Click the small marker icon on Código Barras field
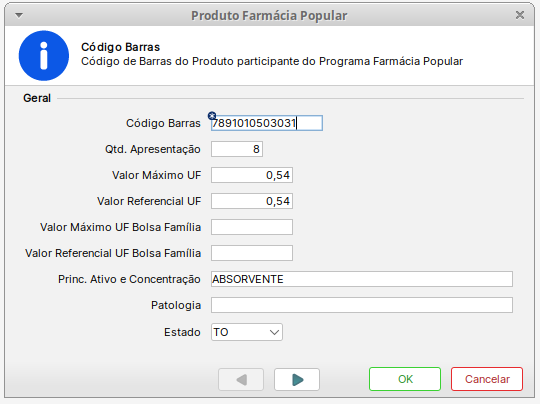The image size is (540, 404). coord(212,115)
